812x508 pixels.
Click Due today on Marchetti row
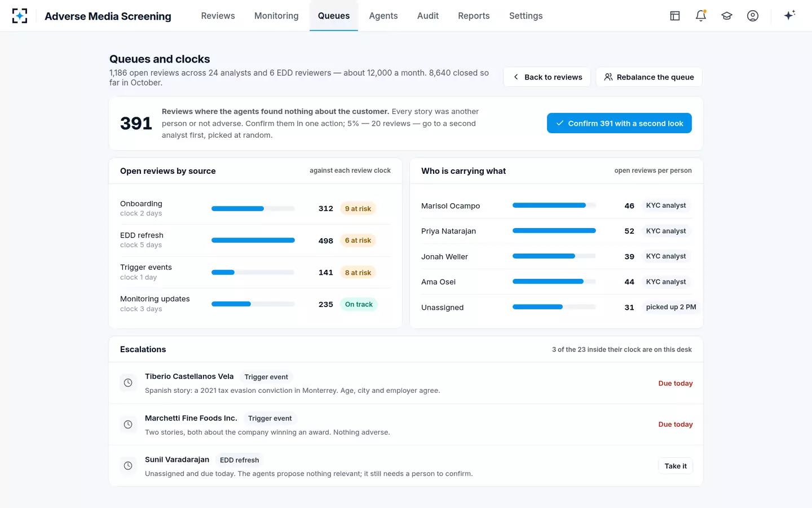(x=676, y=424)
